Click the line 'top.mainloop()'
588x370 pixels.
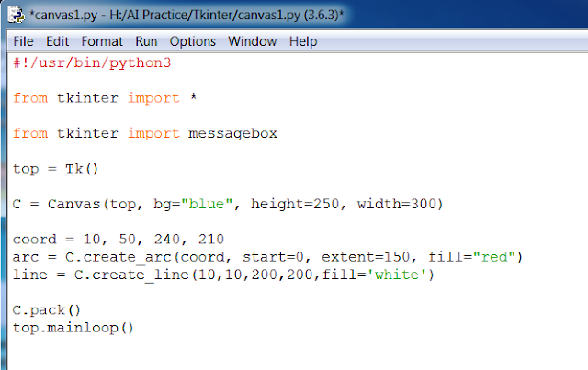point(73,328)
